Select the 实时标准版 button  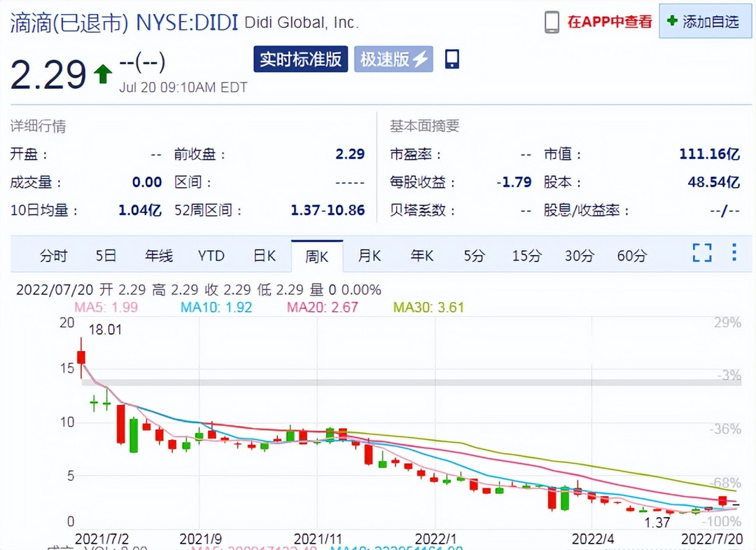[300, 60]
